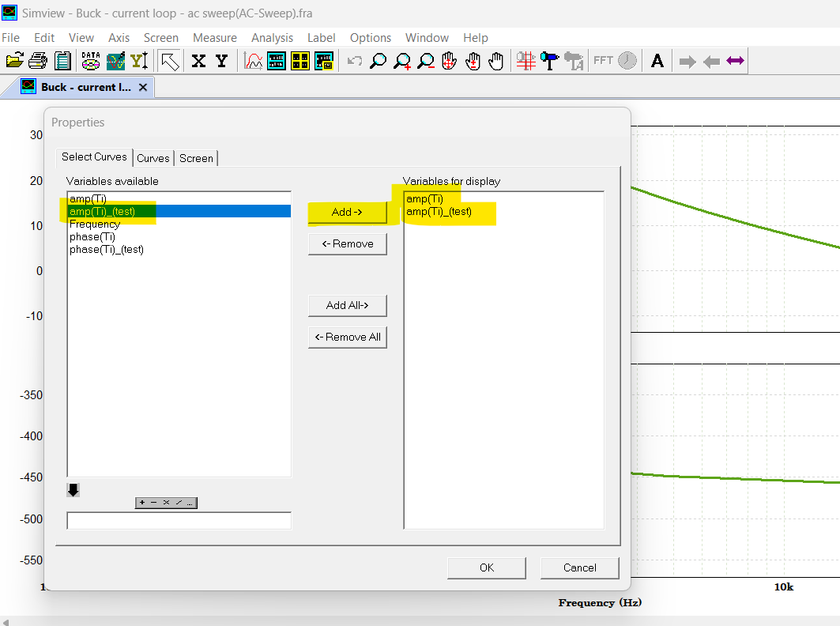
Task: Click the Cancel button
Action: pos(580,568)
